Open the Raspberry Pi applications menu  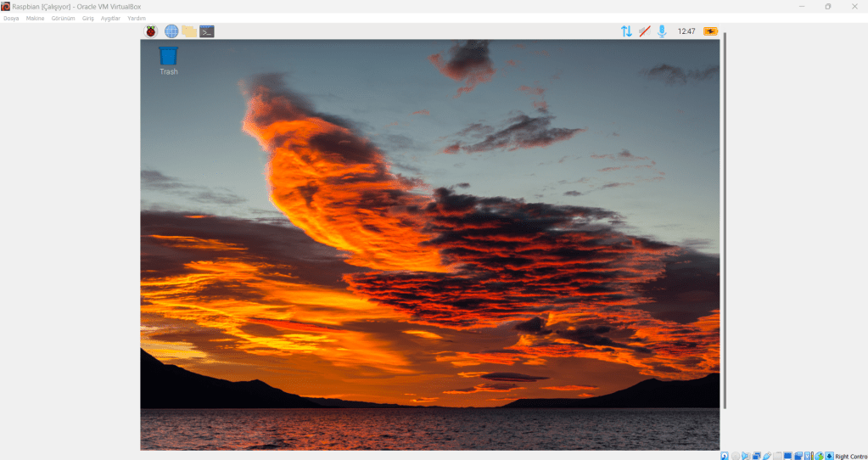151,31
